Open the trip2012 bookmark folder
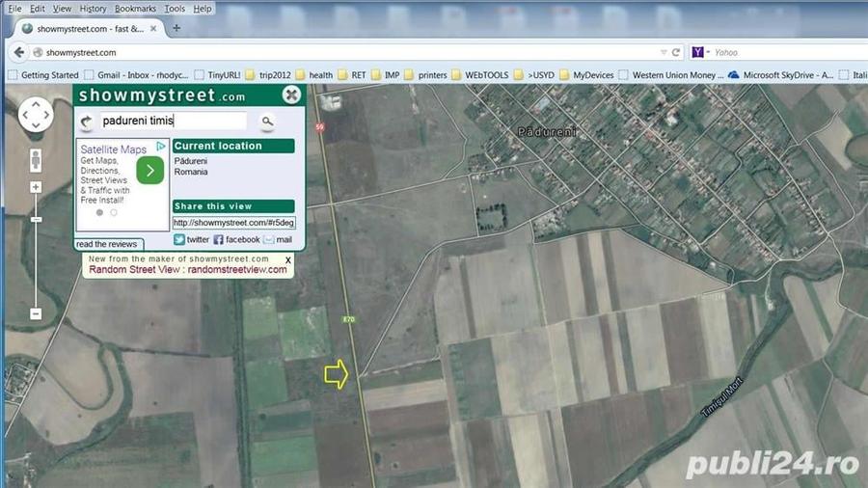The width and height of the screenshot is (868, 488). coord(268,74)
